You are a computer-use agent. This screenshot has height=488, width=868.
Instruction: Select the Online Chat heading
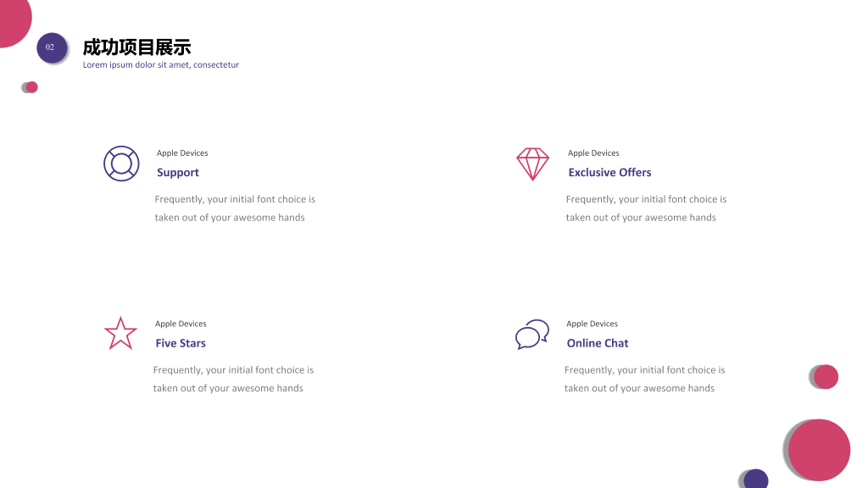pyautogui.click(x=598, y=343)
